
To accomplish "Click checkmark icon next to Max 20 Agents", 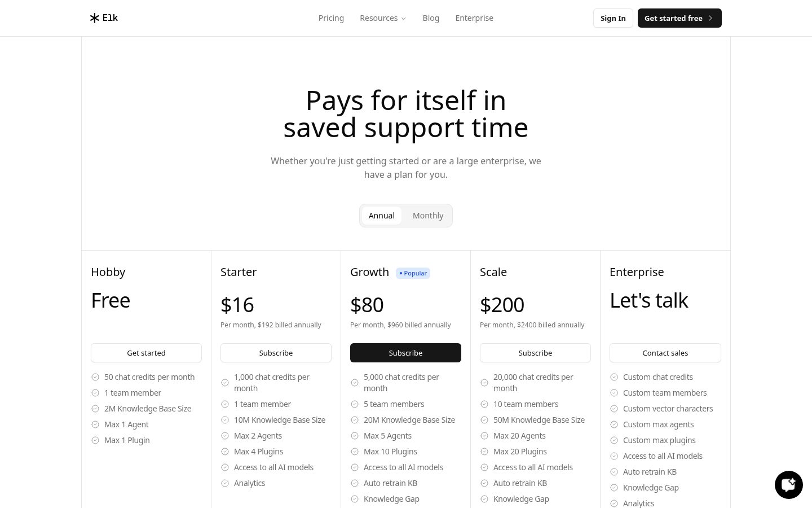I will coord(484,436).
